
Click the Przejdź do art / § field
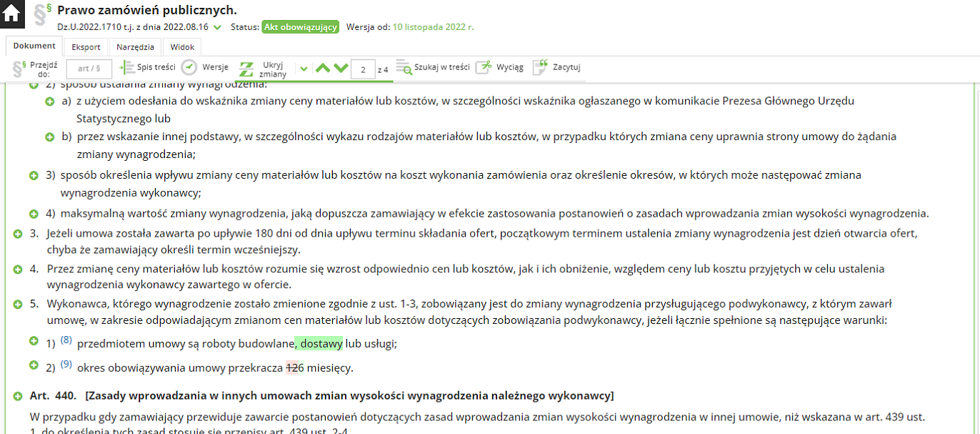(x=89, y=69)
